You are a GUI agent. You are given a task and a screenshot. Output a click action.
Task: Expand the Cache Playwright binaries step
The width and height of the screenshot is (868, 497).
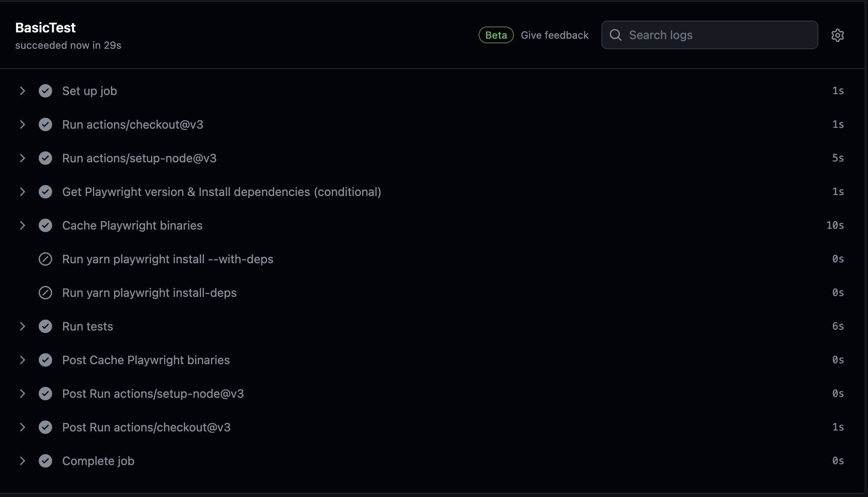click(23, 225)
